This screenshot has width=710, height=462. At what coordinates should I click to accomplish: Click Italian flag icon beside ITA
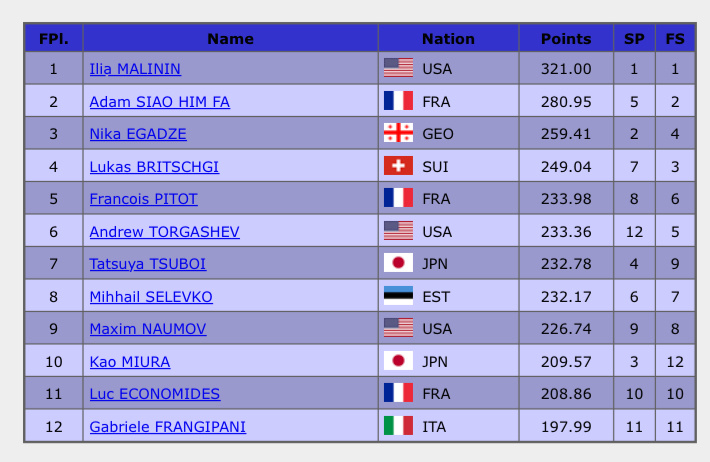[x=398, y=425]
